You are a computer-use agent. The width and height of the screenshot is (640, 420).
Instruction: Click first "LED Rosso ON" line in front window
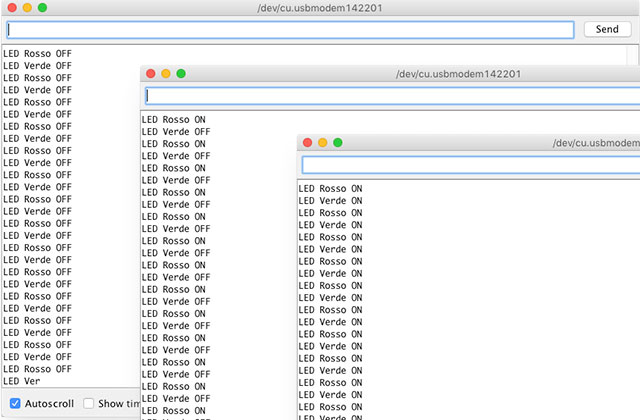coord(330,188)
